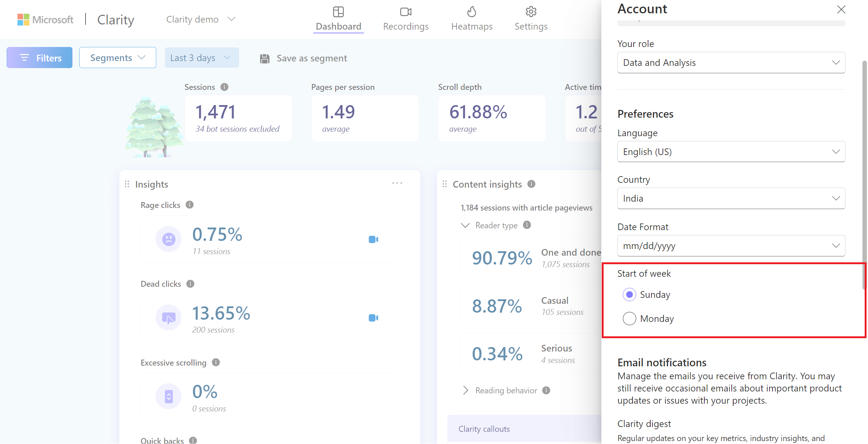Screen dimensions: 868x444
Task: Click the Rage clicks angry face icon
Action: click(x=168, y=239)
